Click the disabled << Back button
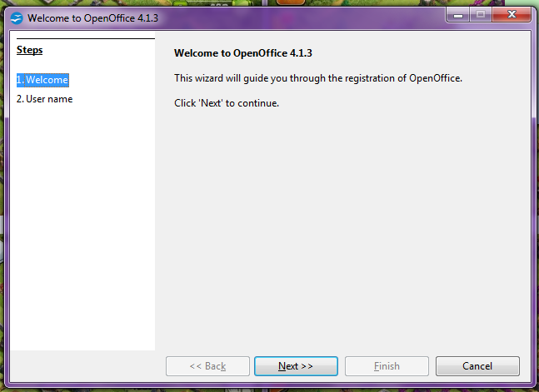Viewport: 539px width, 392px height. pos(207,366)
